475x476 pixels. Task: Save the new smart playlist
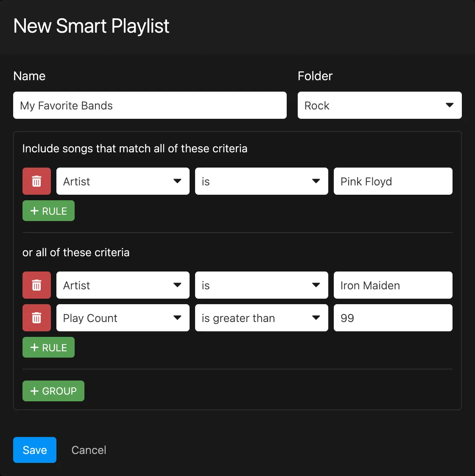tap(34, 450)
